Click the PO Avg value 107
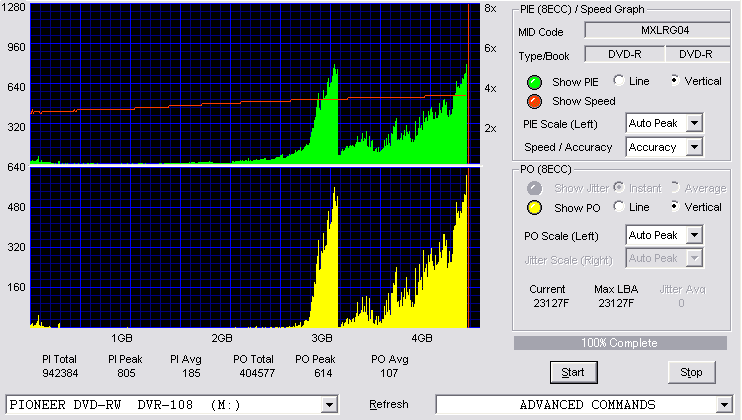The height and width of the screenshot is (420, 742). [x=389, y=373]
